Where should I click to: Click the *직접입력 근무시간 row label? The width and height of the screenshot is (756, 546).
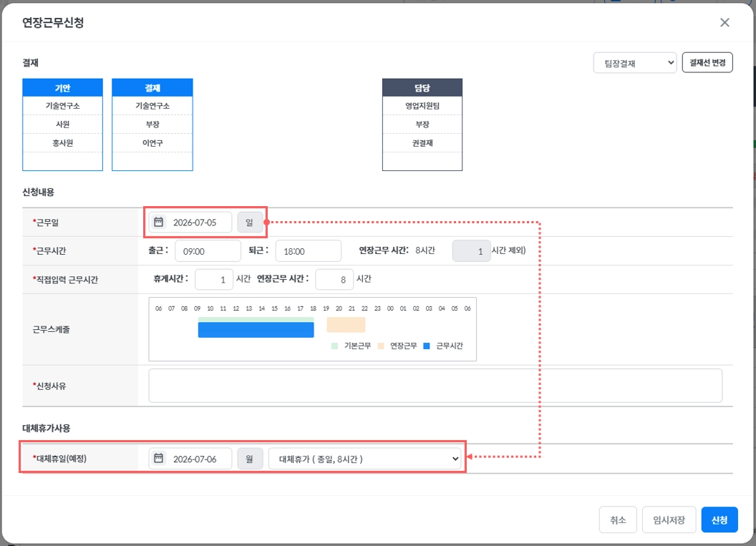(x=65, y=280)
